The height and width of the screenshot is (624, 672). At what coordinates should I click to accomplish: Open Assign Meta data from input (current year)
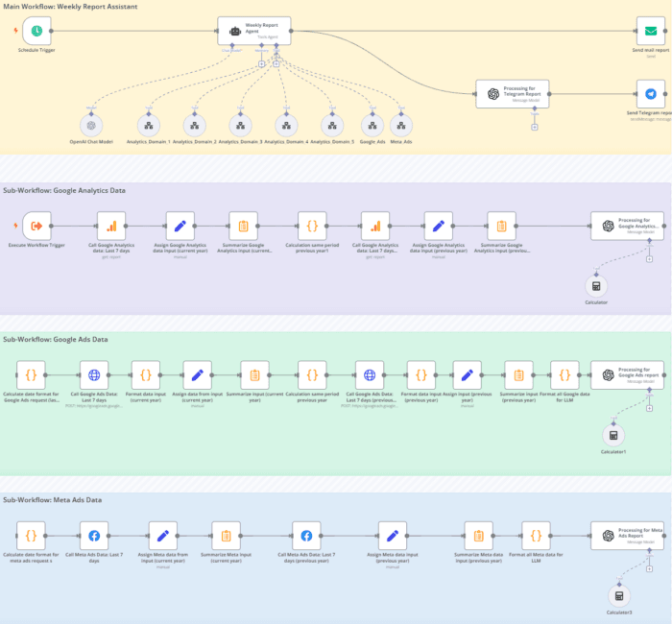tap(163, 536)
